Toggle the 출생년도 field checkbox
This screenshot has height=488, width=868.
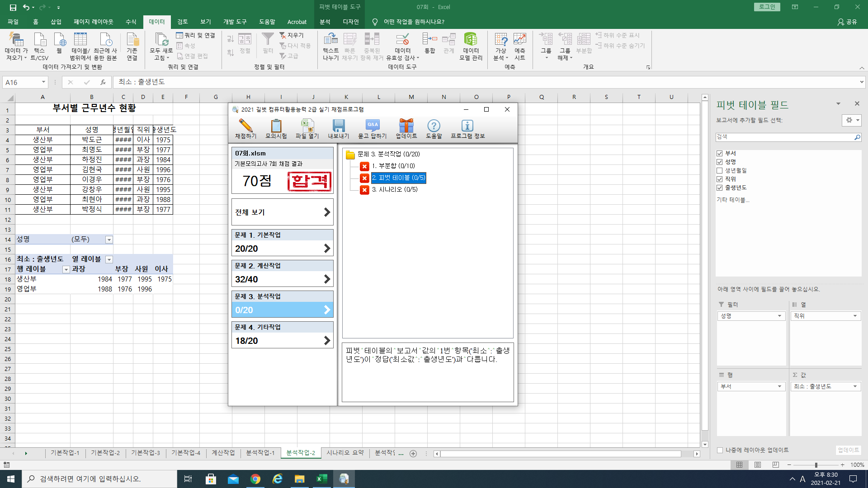(719, 188)
